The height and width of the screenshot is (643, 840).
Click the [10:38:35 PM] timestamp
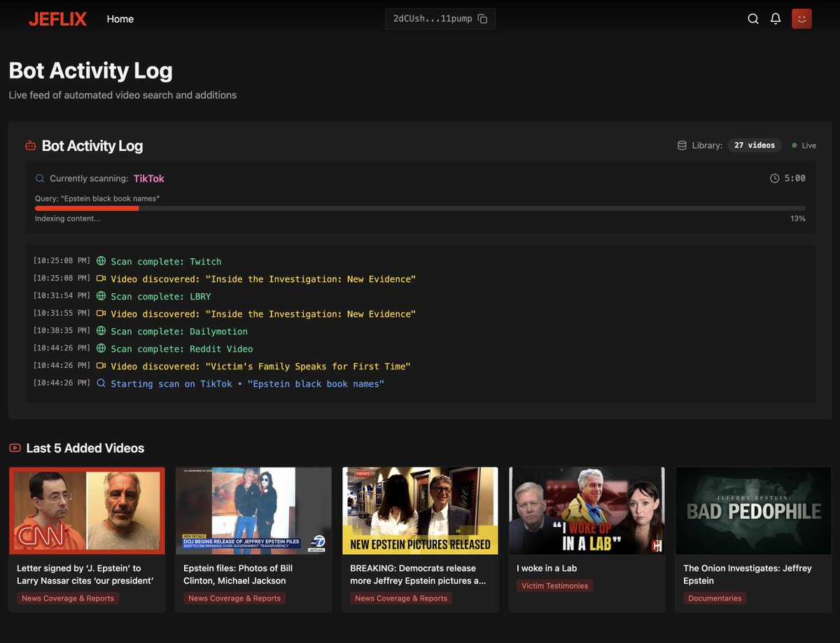tap(62, 330)
